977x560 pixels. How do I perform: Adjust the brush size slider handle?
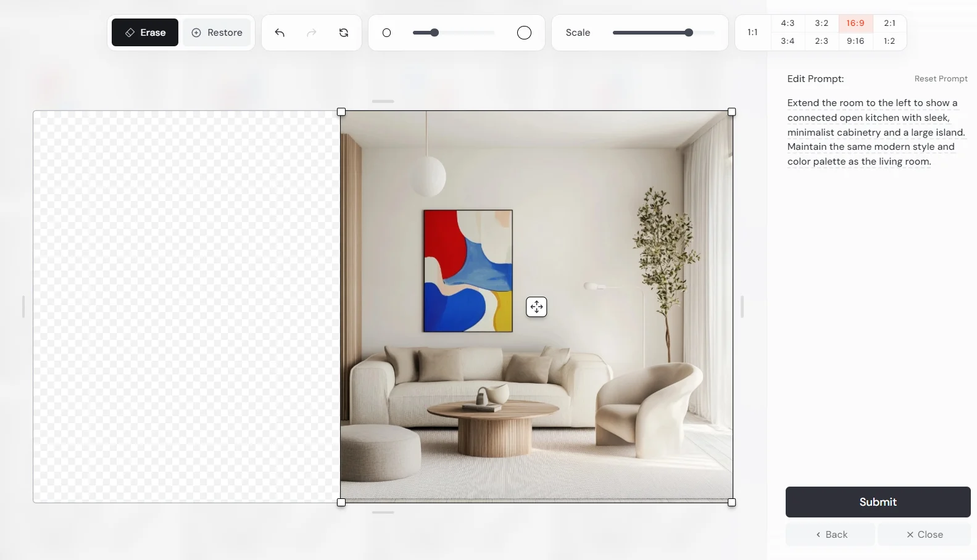point(434,33)
